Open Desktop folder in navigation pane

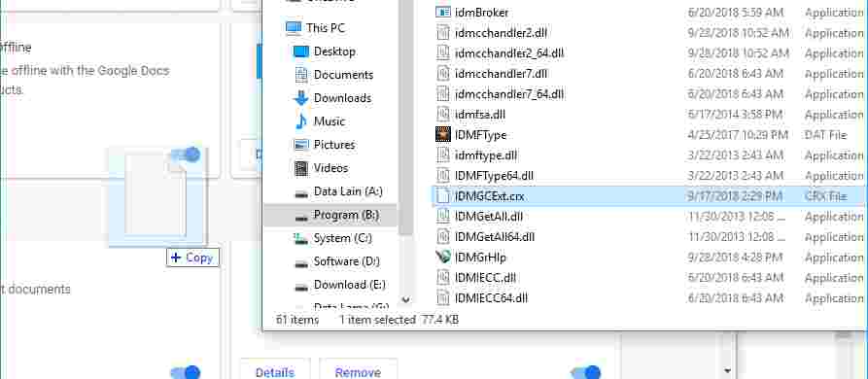pos(325,52)
